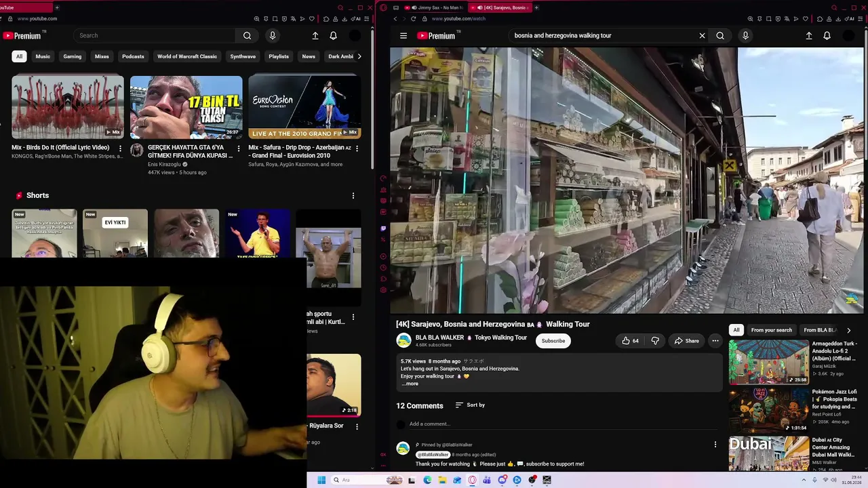This screenshot has width=868, height=488.
Task: Open the upload/create icon in the right YouTube window
Action: pyautogui.click(x=808, y=36)
